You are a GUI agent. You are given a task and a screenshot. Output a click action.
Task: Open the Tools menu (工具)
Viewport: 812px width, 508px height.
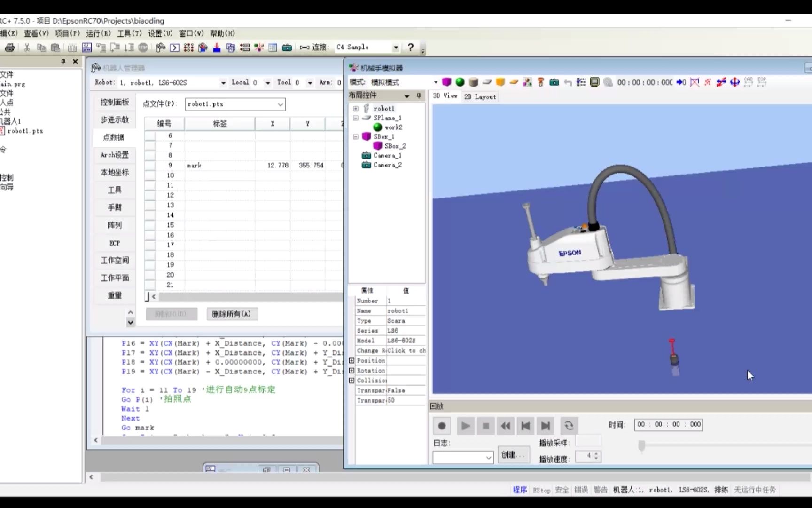(129, 33)
